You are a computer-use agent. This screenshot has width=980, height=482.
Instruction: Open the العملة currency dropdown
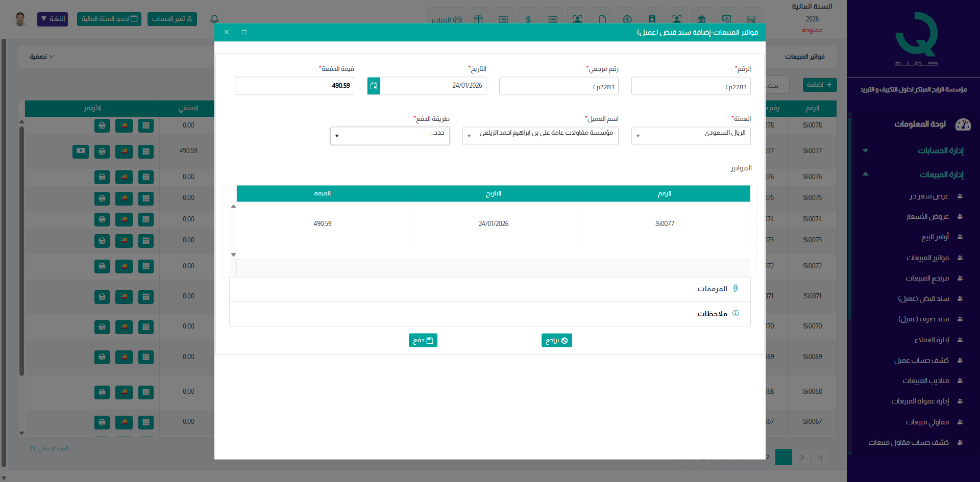coord(691,136)
